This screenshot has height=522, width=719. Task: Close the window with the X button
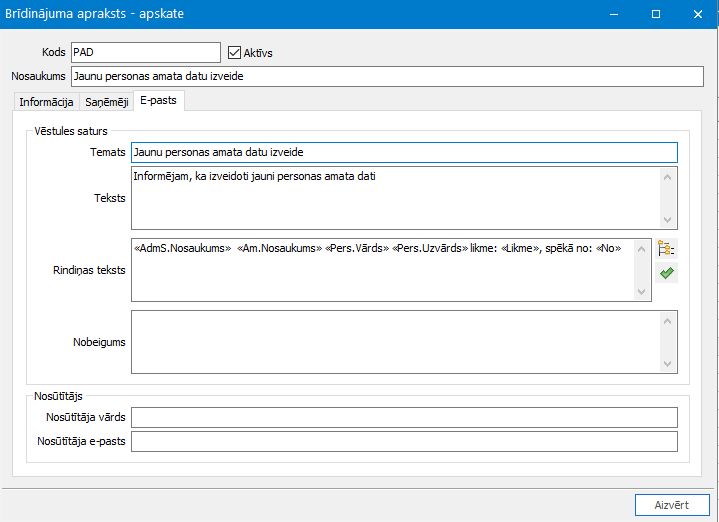point(698,14)
